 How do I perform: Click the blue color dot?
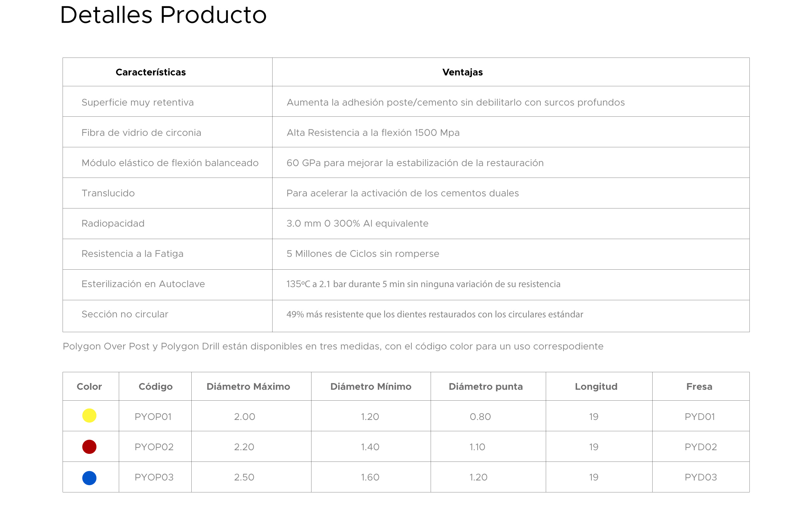click(x=90, y=477)
